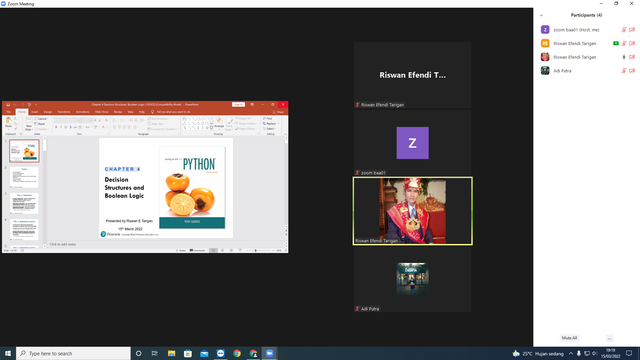
Task: Collapse the Participants panel with chevron
Action: coord(541,16)
